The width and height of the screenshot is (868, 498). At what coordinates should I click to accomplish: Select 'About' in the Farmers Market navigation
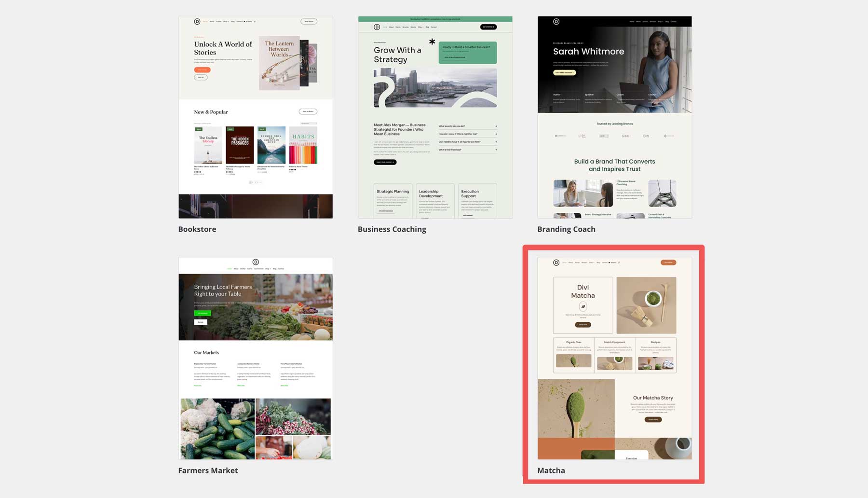pos(236,269)
